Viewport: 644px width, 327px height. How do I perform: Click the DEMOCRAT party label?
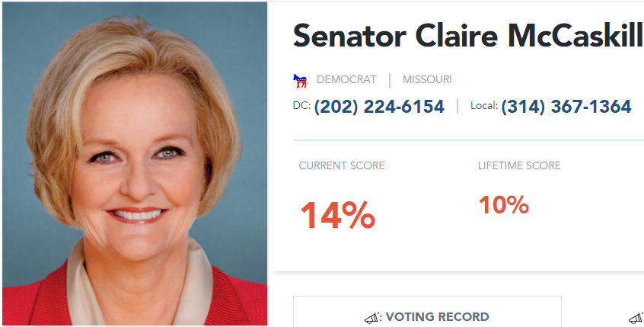pyautogui.click(x=346, y=79)
